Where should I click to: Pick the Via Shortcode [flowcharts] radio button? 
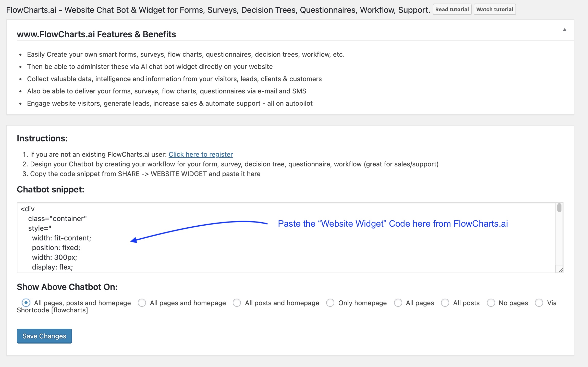pyautogui.click(x=539, y=303)
